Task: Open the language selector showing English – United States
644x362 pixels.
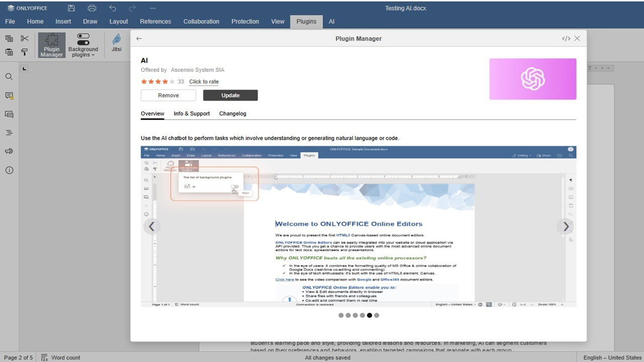Action: point(611,357)
